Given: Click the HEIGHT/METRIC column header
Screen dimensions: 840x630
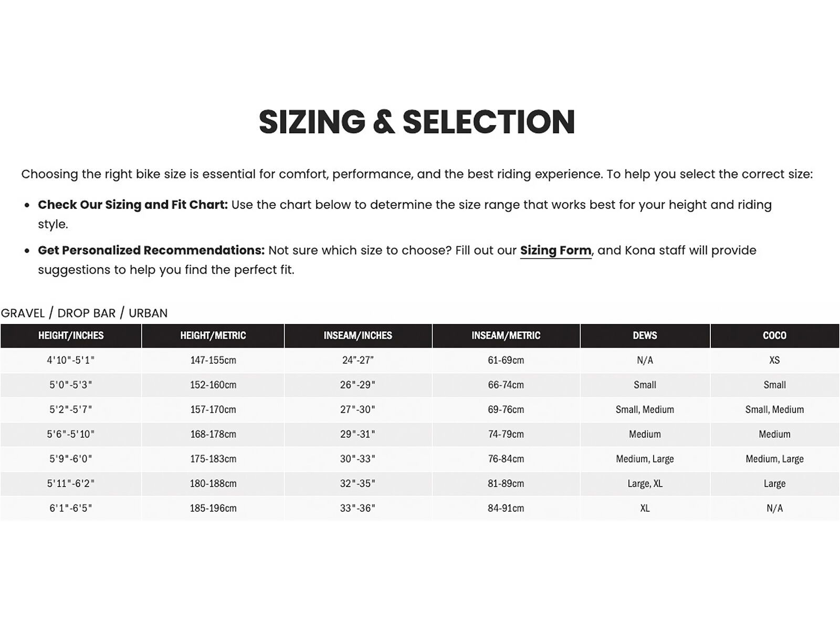Looking at the screenshot, I should (x=213, y=335).
